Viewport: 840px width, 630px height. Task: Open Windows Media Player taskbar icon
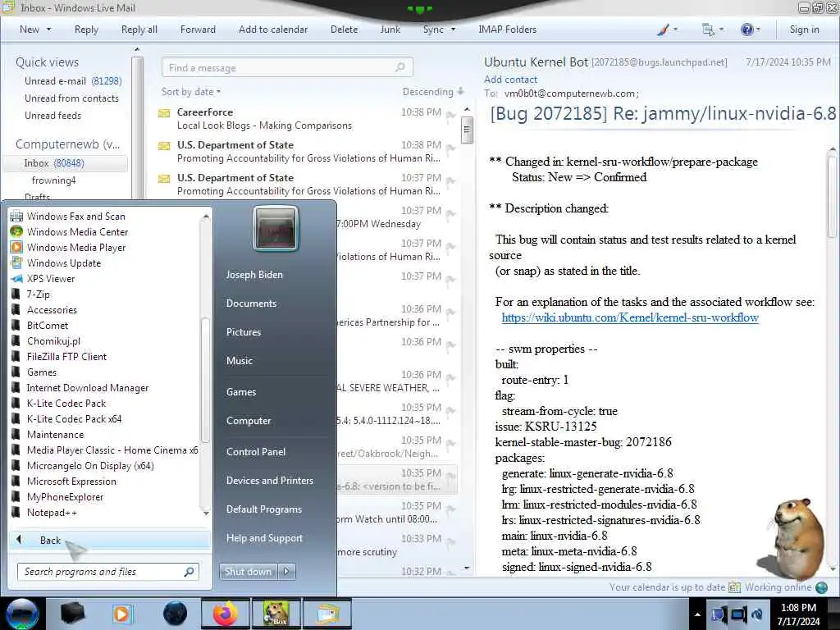coord(122,614)
